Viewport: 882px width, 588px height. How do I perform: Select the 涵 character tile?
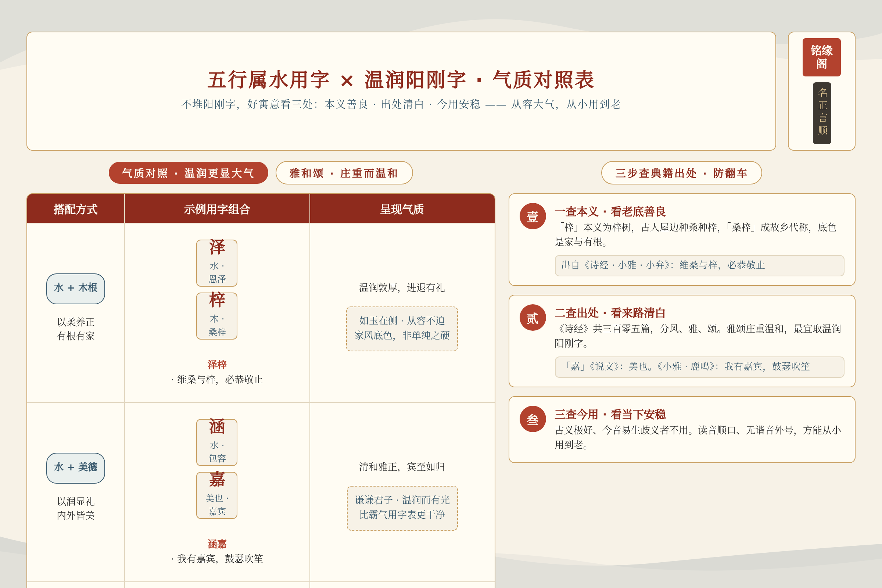click(217, 442)
